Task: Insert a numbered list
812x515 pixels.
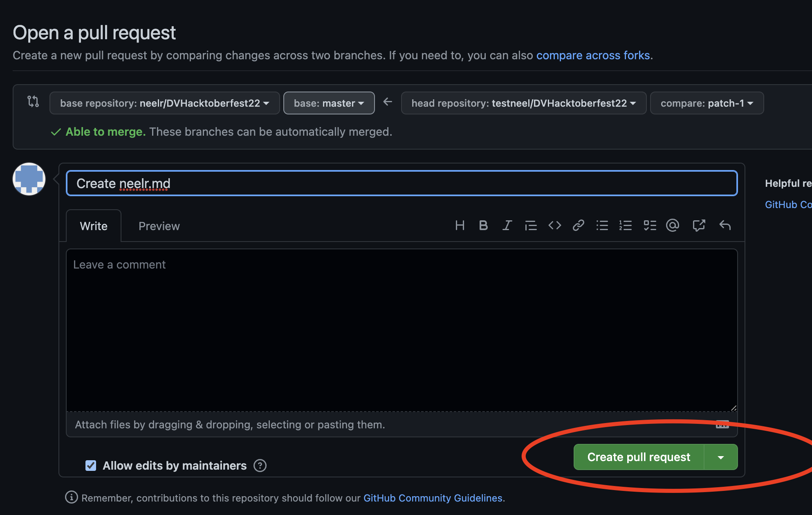Action: tap(626, 225)
